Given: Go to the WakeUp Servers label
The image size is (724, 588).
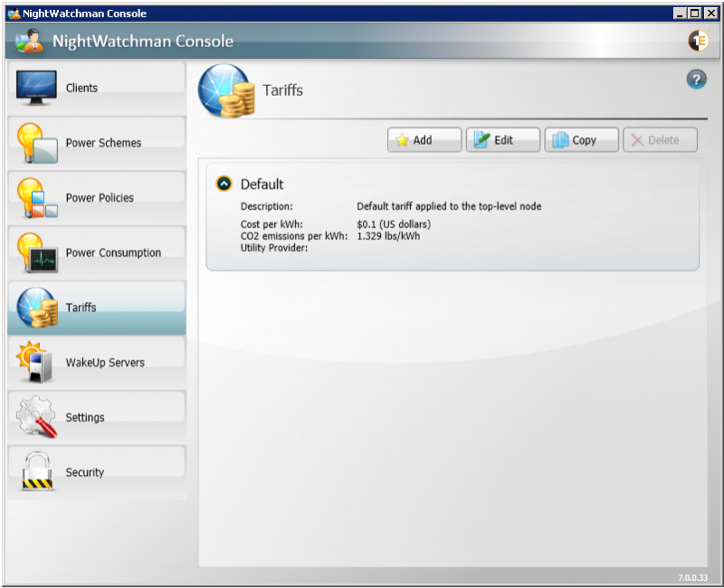Looking at the screenshot, I should 105,363.
